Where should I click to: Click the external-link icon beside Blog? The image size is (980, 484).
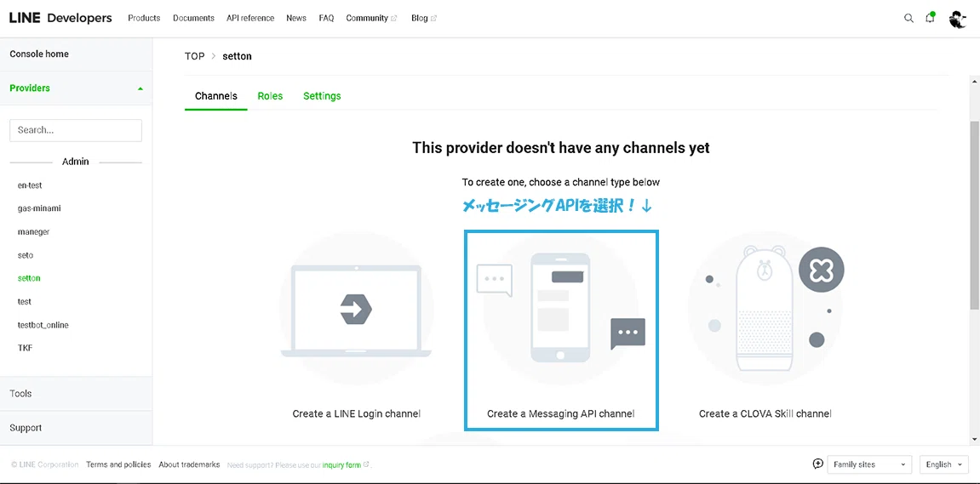click(x=433, y=19)
